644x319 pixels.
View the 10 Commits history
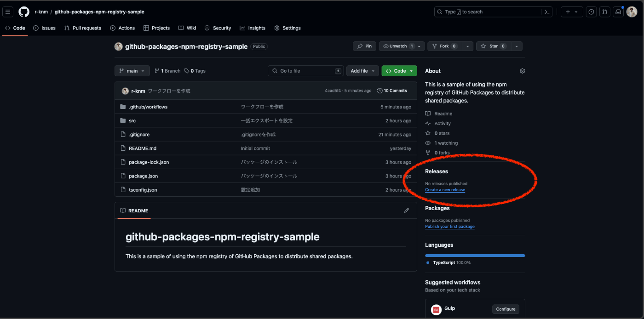[392, 91]
